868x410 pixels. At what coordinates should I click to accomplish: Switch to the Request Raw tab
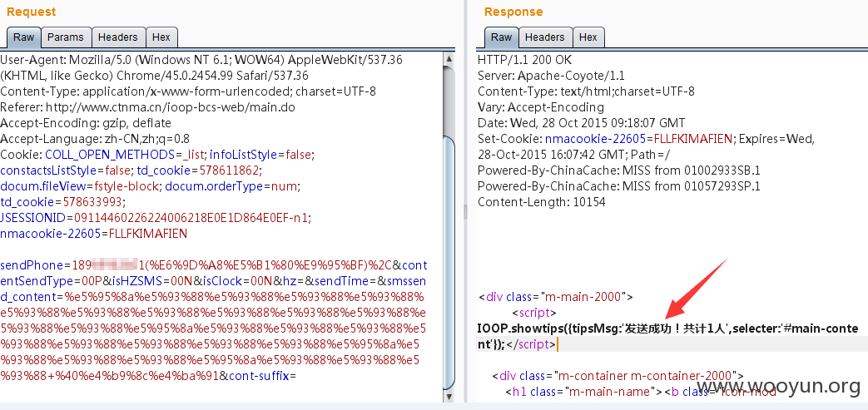pyautogui.click(x=23, y=37)
